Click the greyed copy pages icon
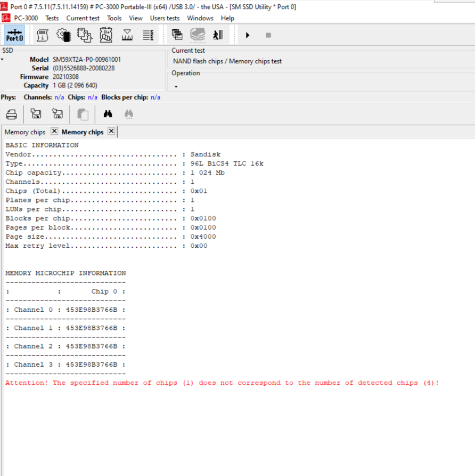The width and height of the screenshot is (475, 476). click(83, 114)
